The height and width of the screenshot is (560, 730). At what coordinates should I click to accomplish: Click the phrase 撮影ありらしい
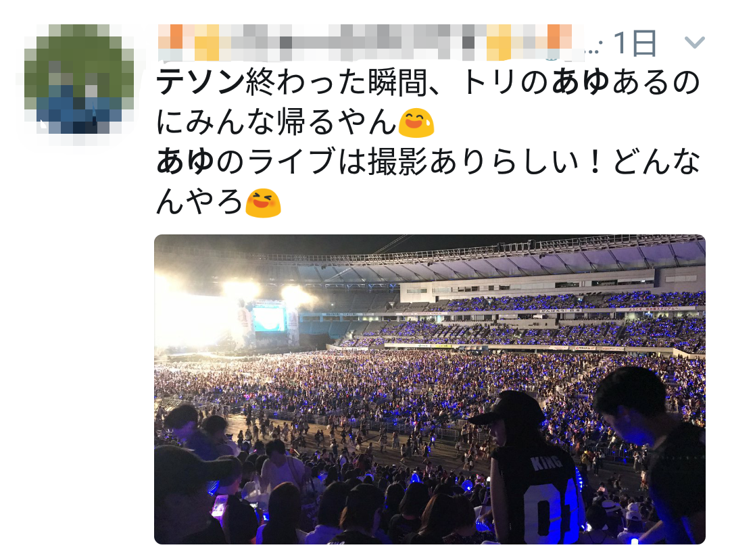(474, 162)
